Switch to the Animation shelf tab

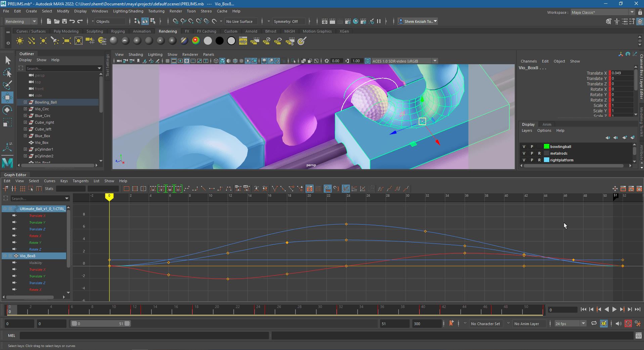[x=142, y=31]
